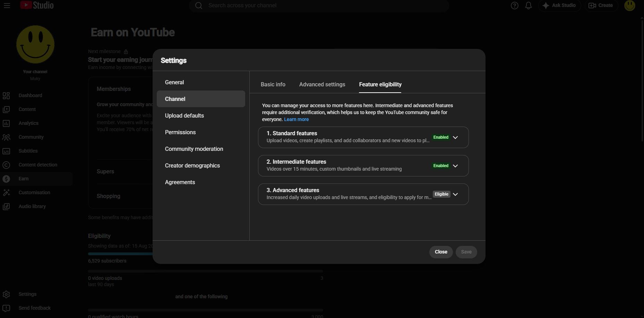
Task: Go to Content page
Action: point(27,109)
